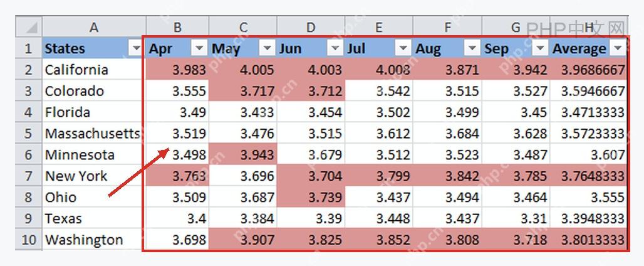Open the Jul column filter dropdown
The width and height of the screenshot is (644, 266).
pos(403,48)
